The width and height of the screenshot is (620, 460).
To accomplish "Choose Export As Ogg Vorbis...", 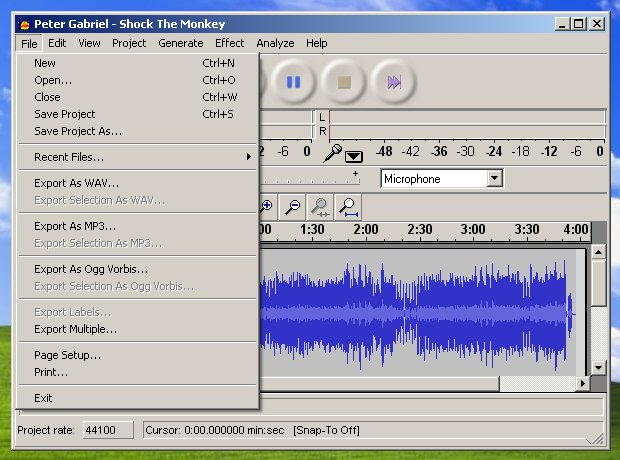I will pyautogui.click(x=138, y=269).
